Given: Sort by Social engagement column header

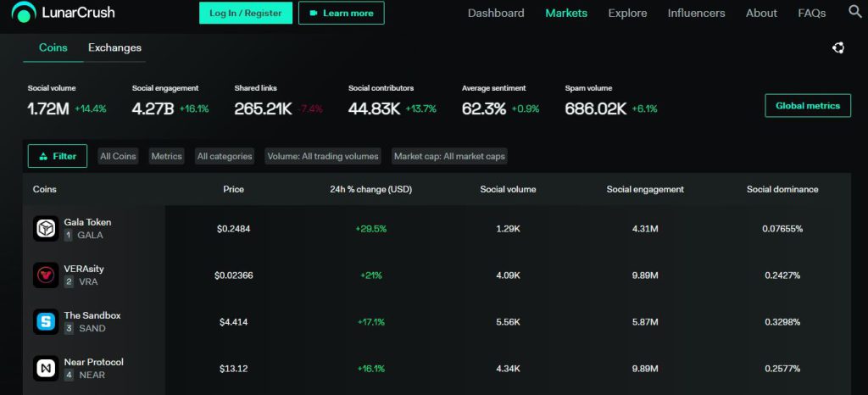Looking at the screenshot, I should (645, 189).
